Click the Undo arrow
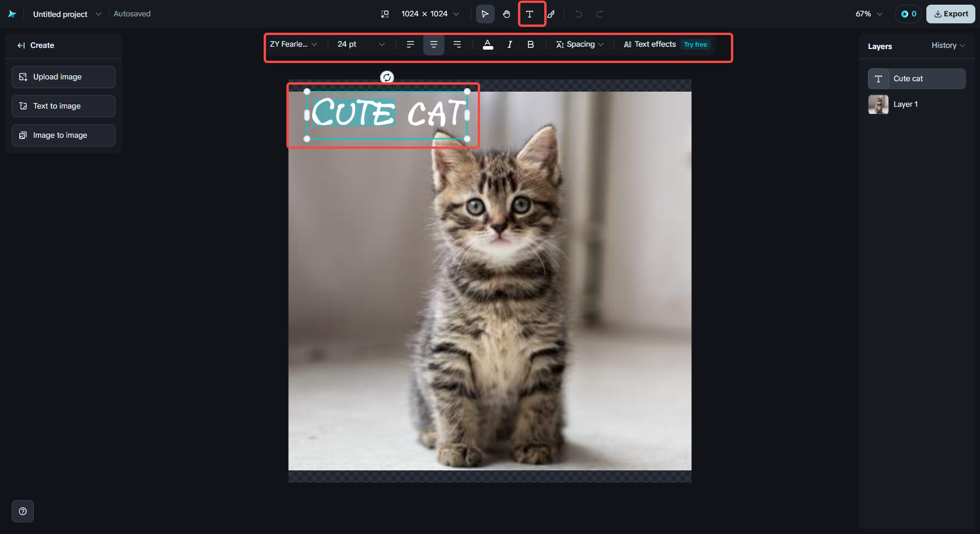 (x=579, y=14)
